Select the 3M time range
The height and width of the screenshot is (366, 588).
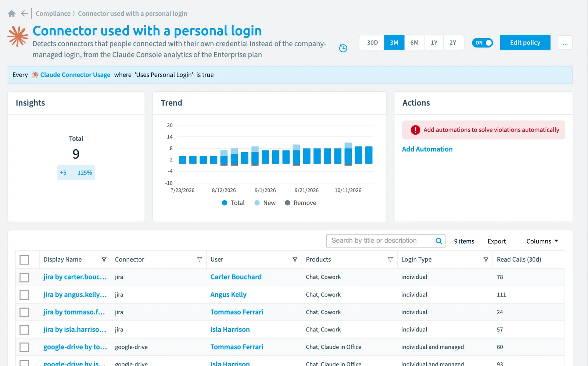(394, 43)
